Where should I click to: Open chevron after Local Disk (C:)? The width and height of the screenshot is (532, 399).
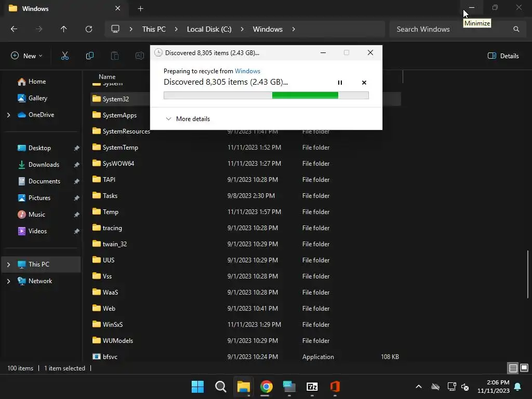pyautogui.click(x=242, y=29)
